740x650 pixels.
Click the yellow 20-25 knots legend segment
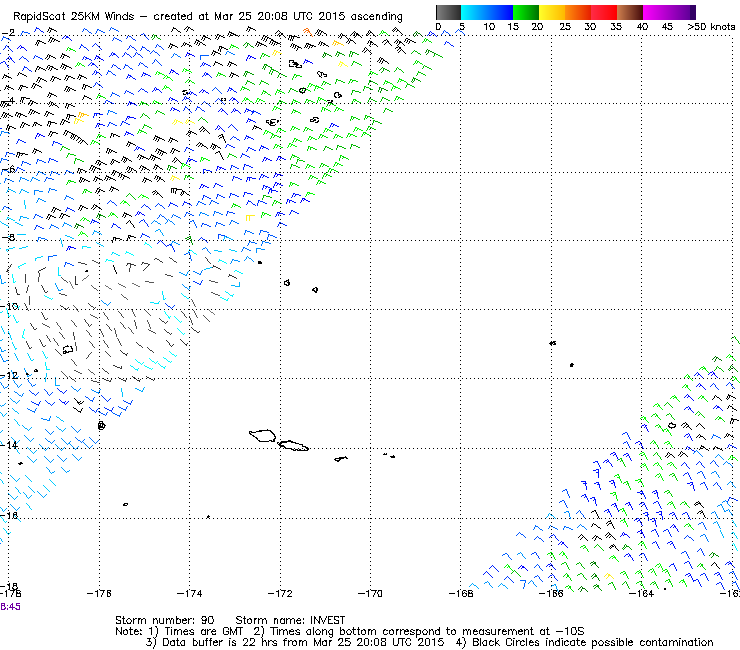[x=552, y=12]
